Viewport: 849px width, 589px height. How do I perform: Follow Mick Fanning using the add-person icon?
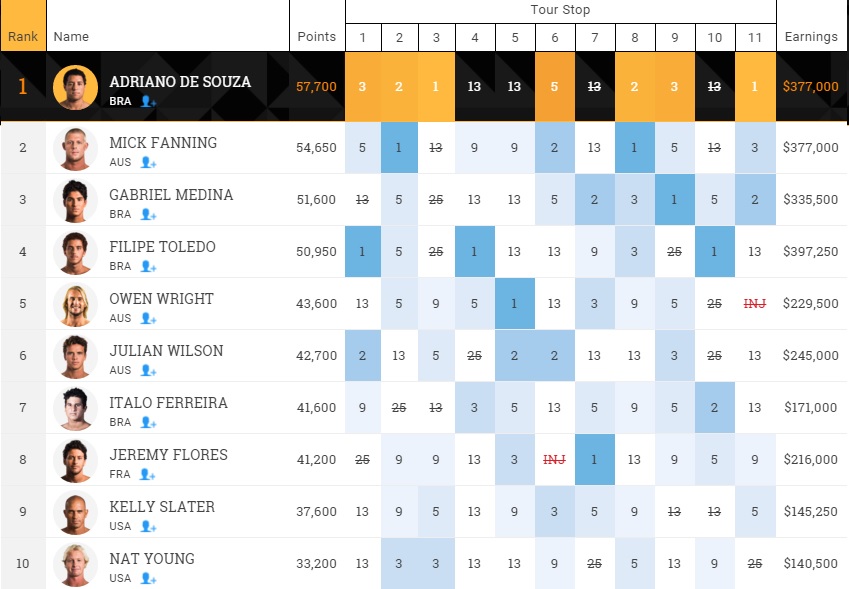tap(148, 162)
